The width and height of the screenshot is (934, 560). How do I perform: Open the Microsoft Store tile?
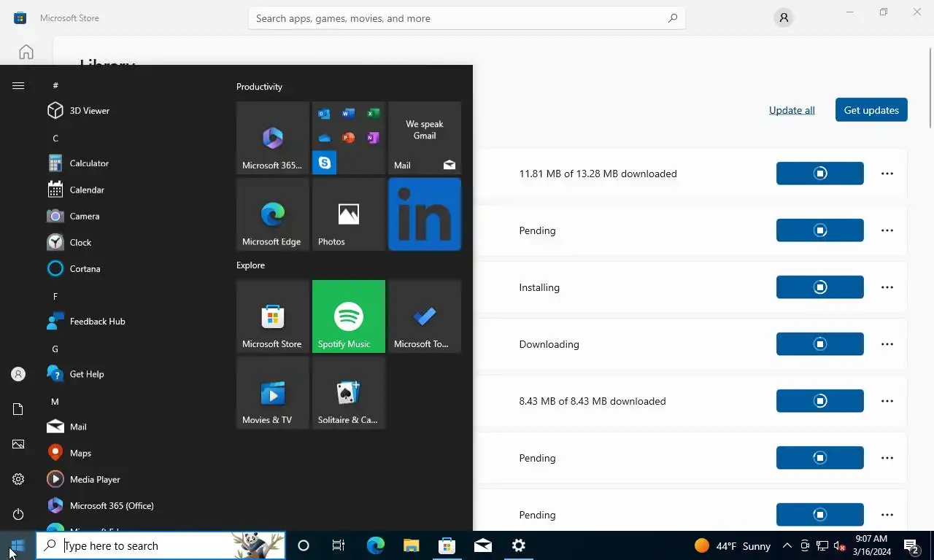[273, 316]
